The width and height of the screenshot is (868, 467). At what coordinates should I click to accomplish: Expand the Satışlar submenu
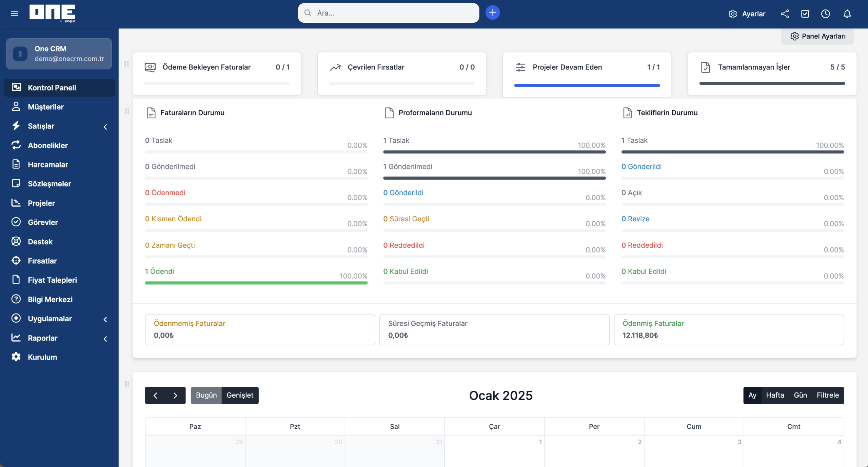pyautogui.click(x=105, y=127)
